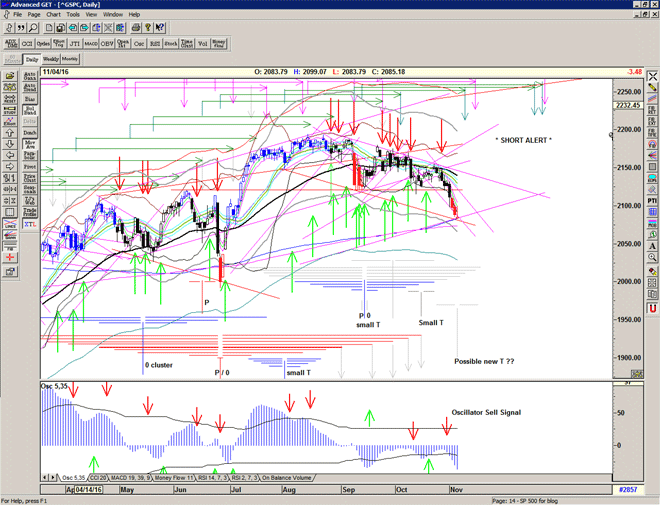The width and height of the screenshot is (660, 505).
Task: Select the Vol study toolbar button
Action: coord(203,43)
